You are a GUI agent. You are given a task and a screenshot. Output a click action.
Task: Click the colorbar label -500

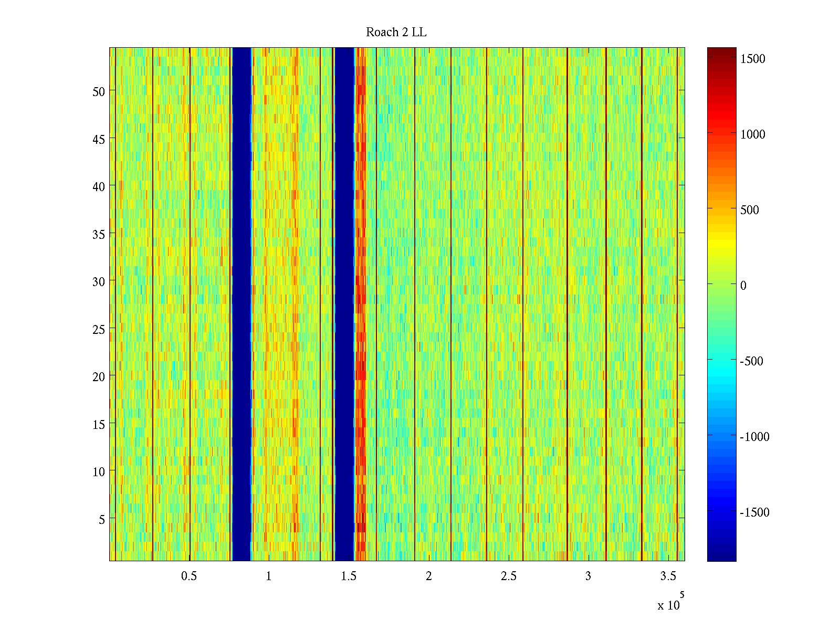(x=751, y=361)
